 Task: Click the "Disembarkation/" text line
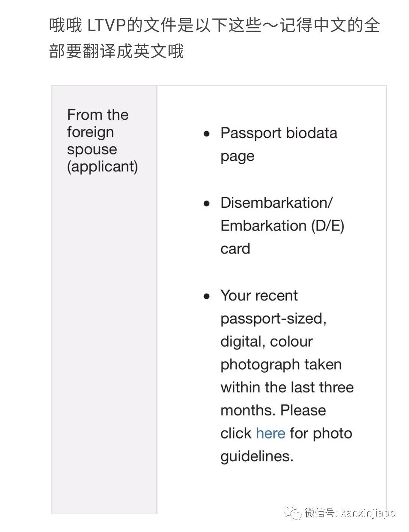[x=276, y=203]
